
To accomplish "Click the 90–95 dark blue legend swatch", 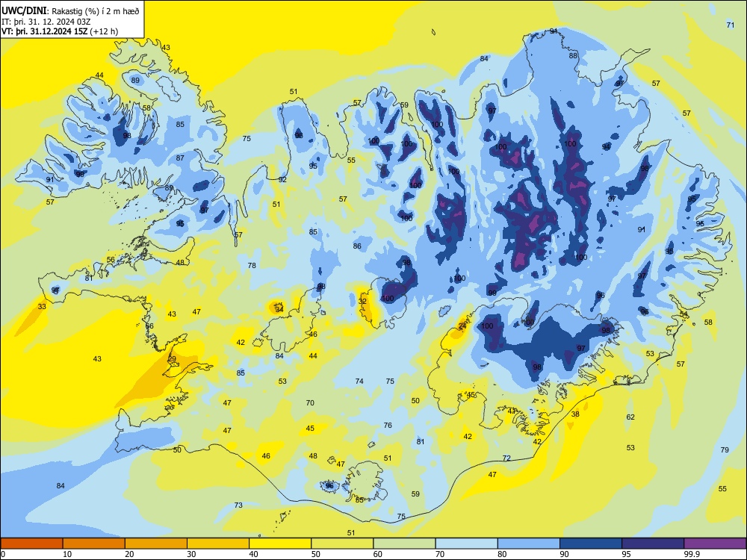I will pos(591,544).
